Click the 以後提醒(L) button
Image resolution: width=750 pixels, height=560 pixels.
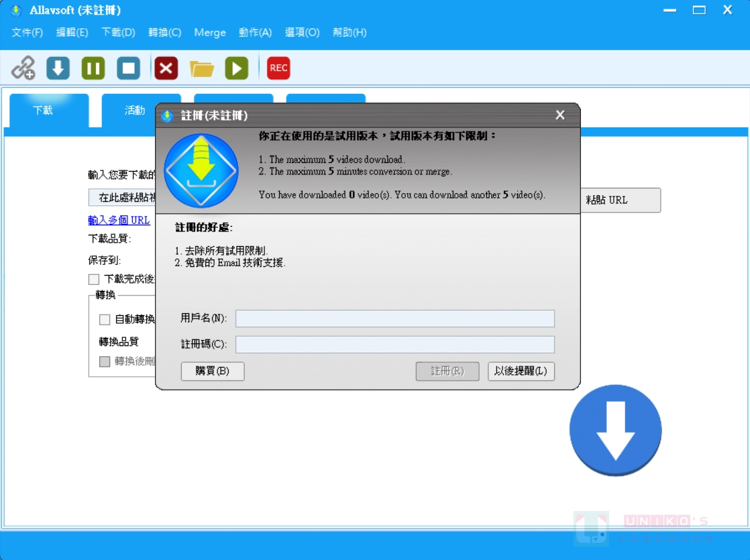(x=521, y=371)
